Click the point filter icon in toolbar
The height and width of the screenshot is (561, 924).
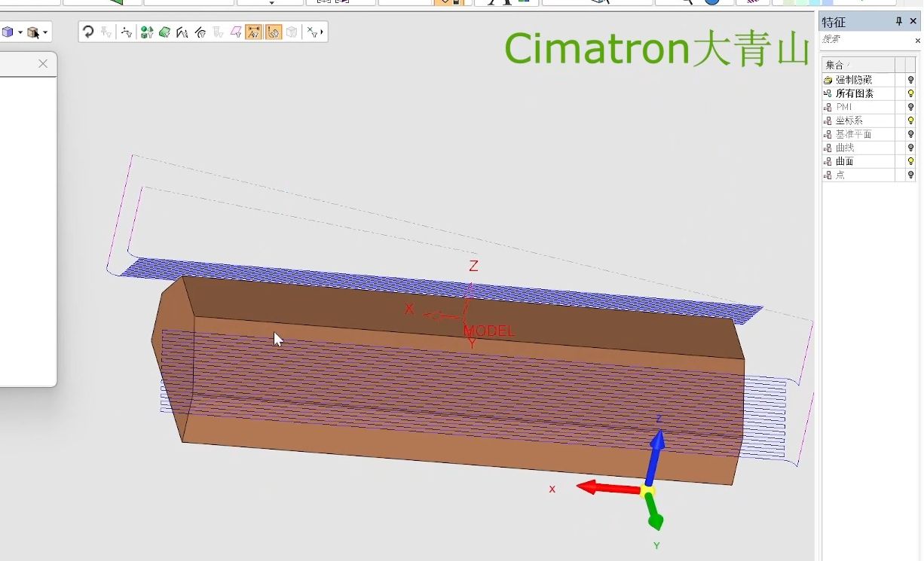point(126,32)
